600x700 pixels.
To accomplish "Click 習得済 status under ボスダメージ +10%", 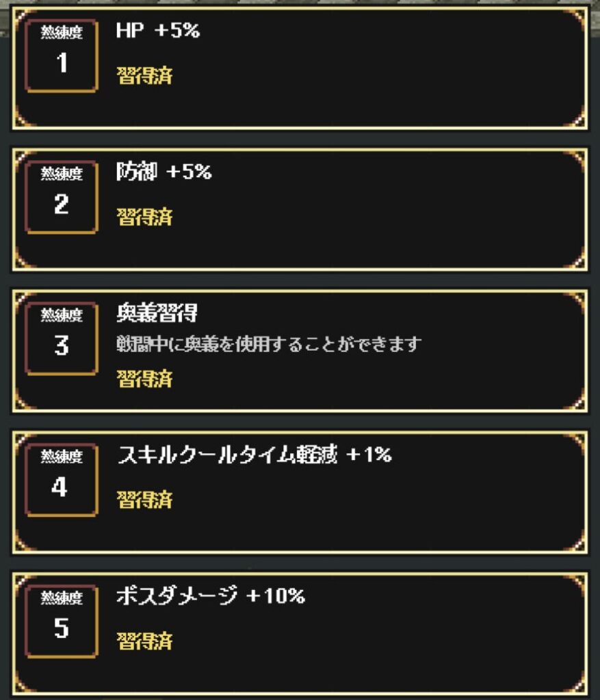I will tap(144, 641).
